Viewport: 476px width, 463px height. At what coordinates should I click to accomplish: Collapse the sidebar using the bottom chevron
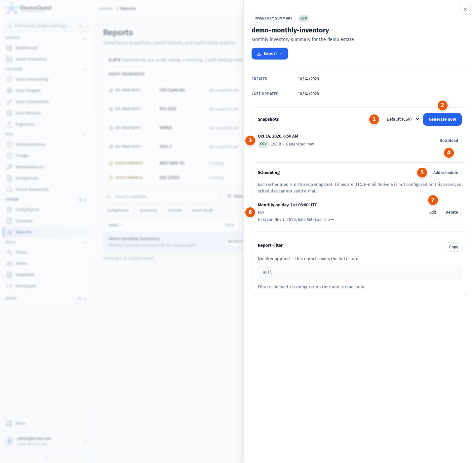point(46,457)
